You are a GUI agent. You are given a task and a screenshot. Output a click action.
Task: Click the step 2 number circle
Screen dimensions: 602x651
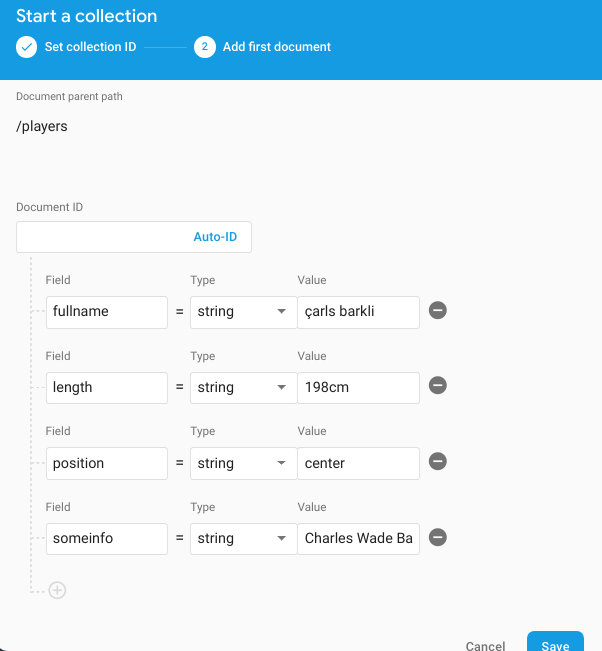205,47
